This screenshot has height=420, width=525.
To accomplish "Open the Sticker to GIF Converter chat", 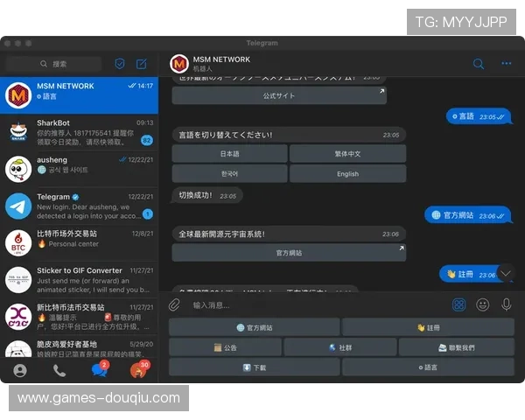I will (79, 280).
